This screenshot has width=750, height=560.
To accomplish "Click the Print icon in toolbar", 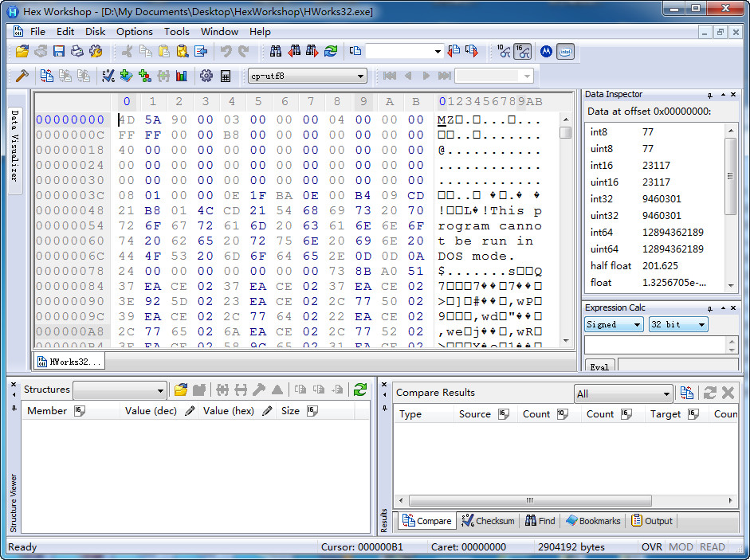I will pos(77,51).
